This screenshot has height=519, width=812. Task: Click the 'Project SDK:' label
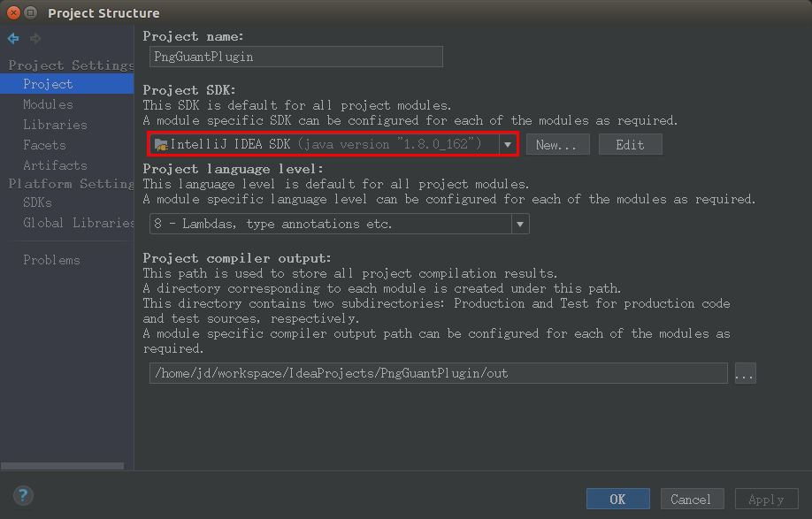(189, 90)
